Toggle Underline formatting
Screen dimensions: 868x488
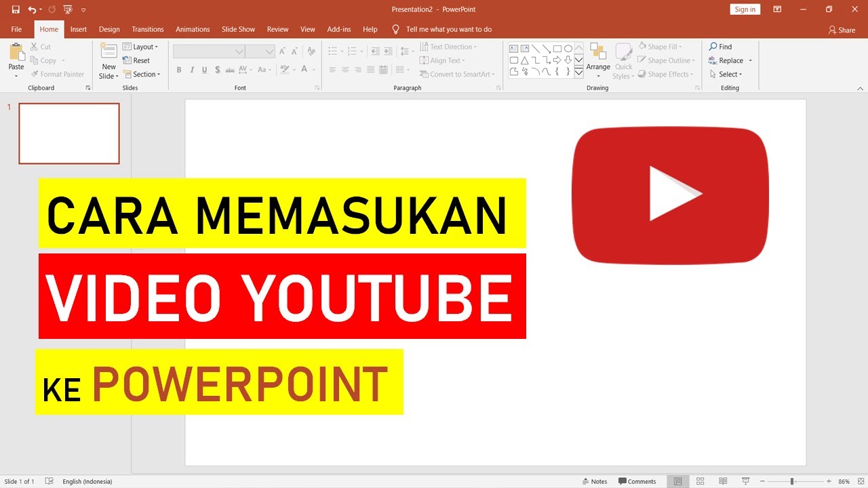point(205,70)
